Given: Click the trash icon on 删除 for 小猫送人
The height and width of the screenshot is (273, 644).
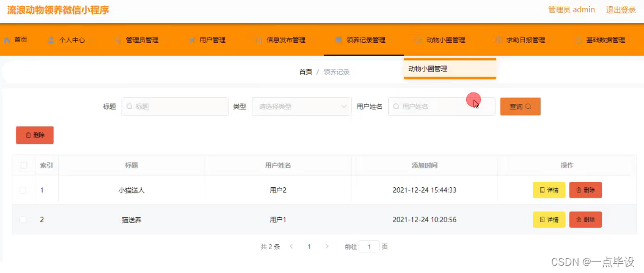Looking at the screenshot, I should pyautogui.click(x=579, y=190).
